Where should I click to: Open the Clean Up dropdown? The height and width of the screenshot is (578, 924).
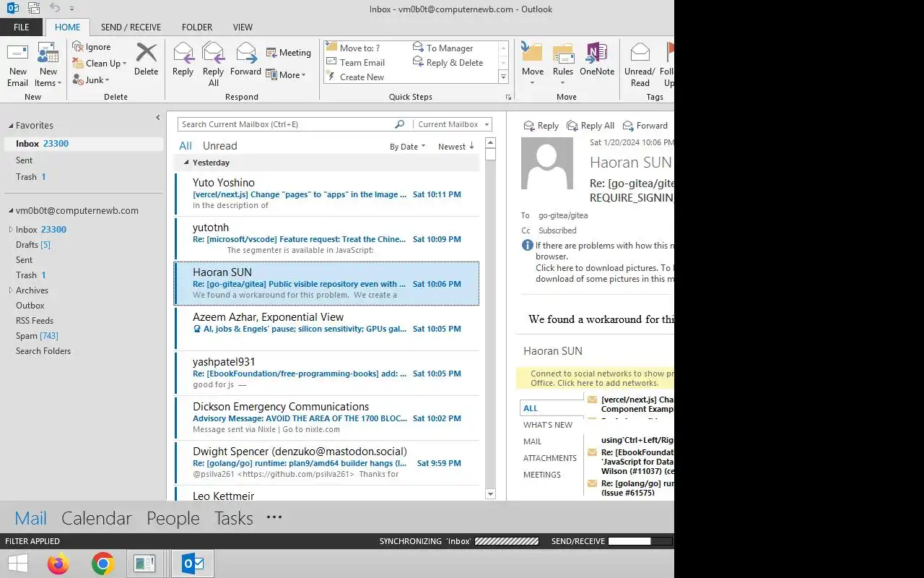[x=100, y=64]
